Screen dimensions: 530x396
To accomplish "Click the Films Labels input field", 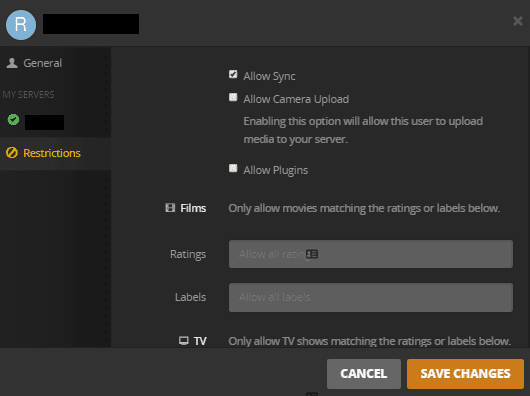I will 371,297.
